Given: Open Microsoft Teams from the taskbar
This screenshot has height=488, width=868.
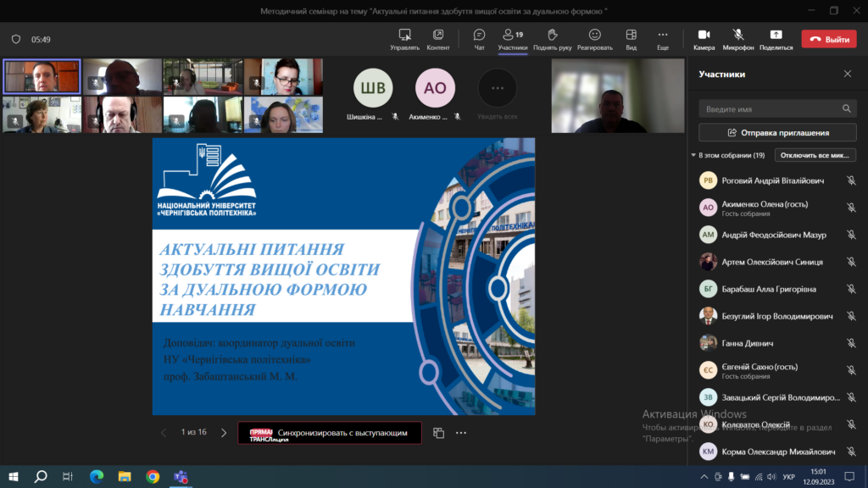Looking at the screenshot, I should point(180,476).
